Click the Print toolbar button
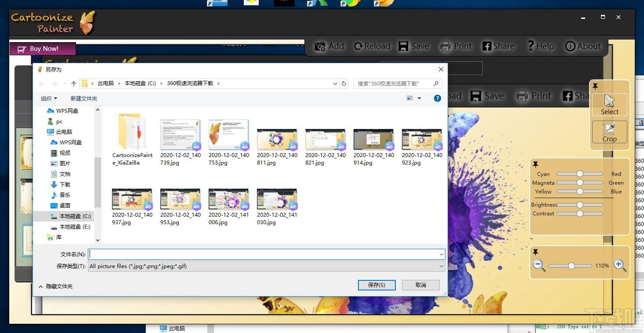The image size is (644, 333). [456, 46]
